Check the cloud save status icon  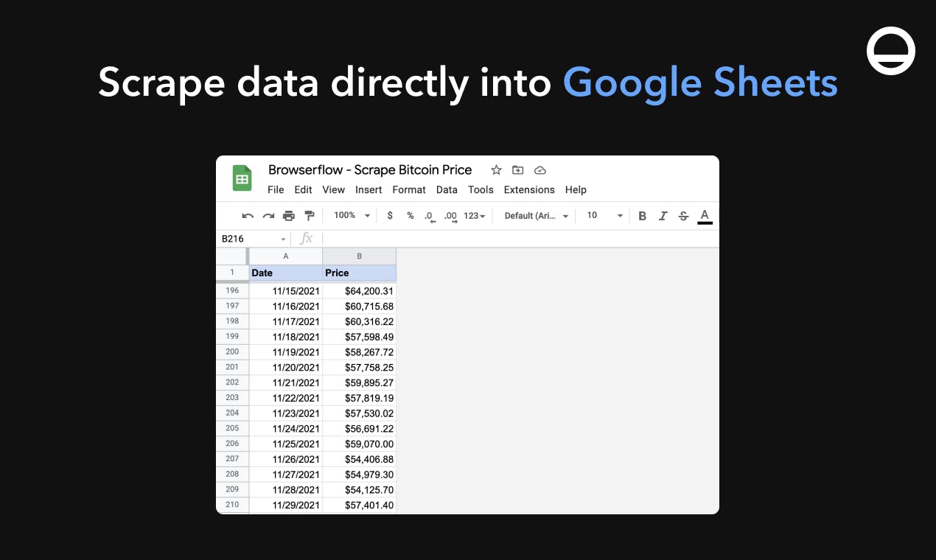[540, 170]
